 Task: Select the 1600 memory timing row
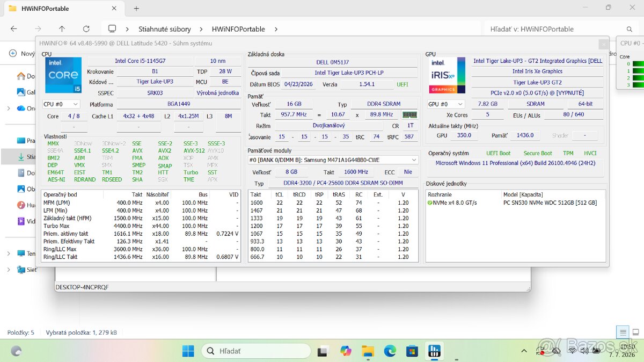[333, 202]
